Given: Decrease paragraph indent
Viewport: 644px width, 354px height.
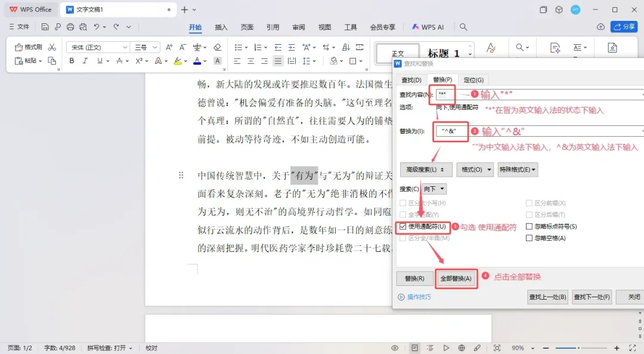Looking at the screenshot, I should (x=278, y=47).
